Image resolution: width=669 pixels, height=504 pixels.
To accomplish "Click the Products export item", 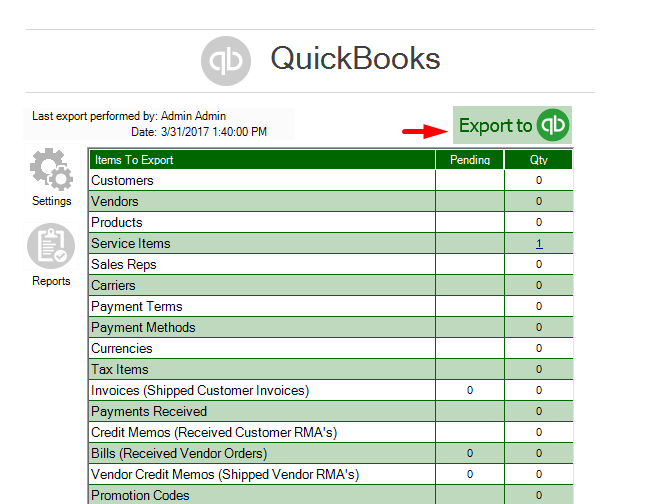I will [x=117, y=223].
